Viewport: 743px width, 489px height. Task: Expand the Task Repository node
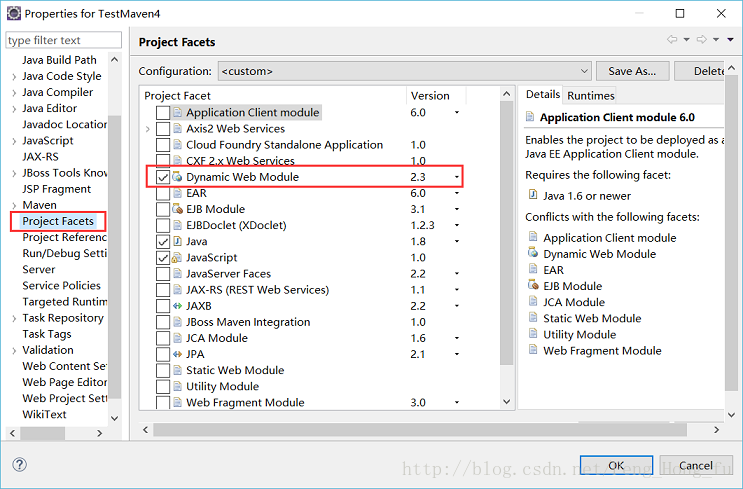tap(14, 318)
